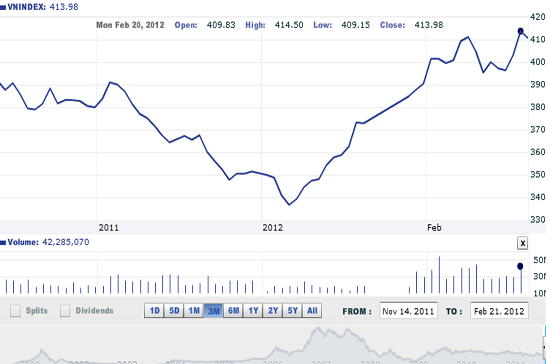
Task: Click the Feb x-axis label
Action: coord(434,228)
